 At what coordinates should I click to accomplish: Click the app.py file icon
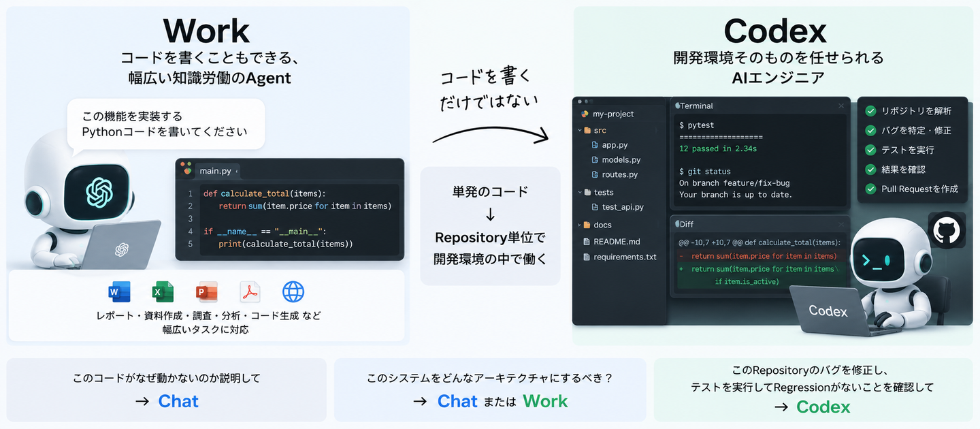click(x=595, y=145)
